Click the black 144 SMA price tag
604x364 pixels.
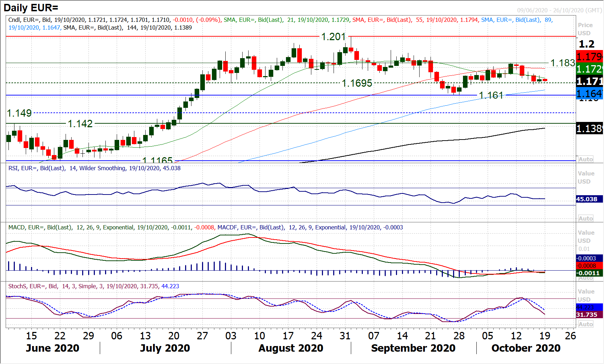pyautogui.click(x=589, y=129)
